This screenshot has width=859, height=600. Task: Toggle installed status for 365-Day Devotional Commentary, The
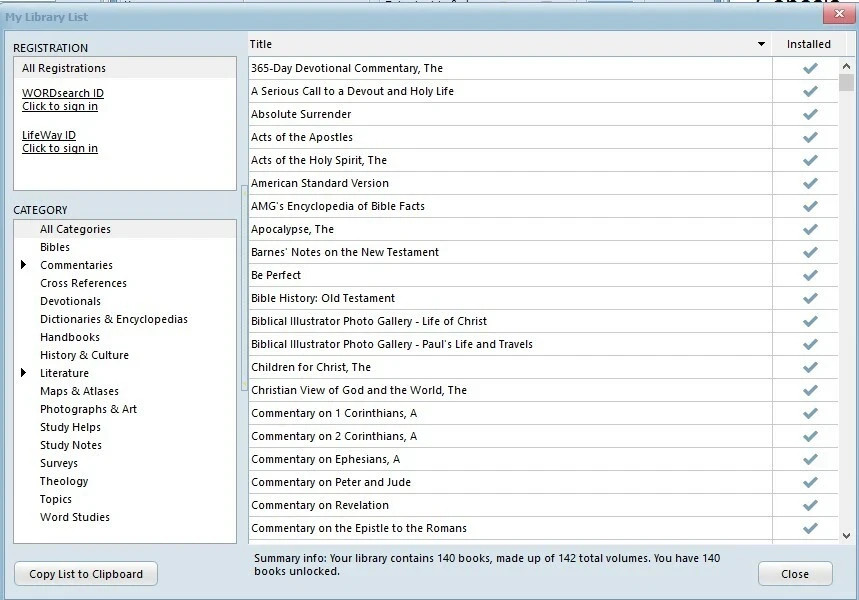(808, 68)
